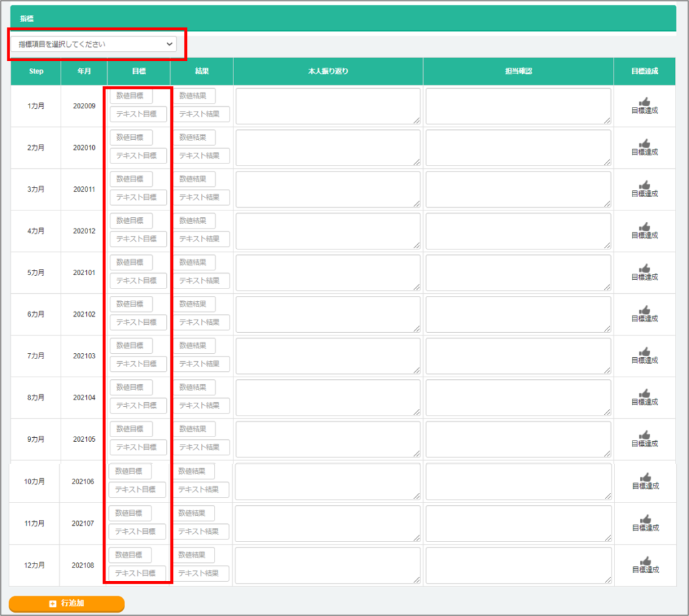
Task: Toggle the 目標達成 thumbs-up for 8カ月
Action: click(644, 393)
